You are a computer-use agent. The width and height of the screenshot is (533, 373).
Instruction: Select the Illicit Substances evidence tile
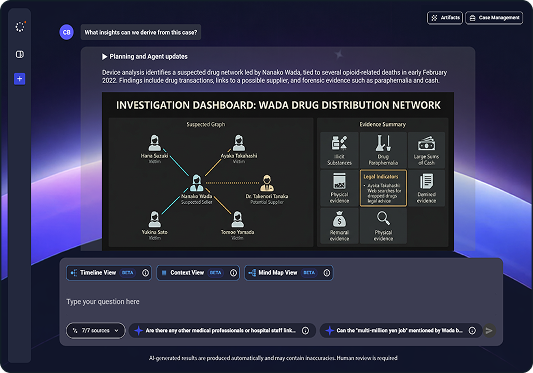pos(339,150)
